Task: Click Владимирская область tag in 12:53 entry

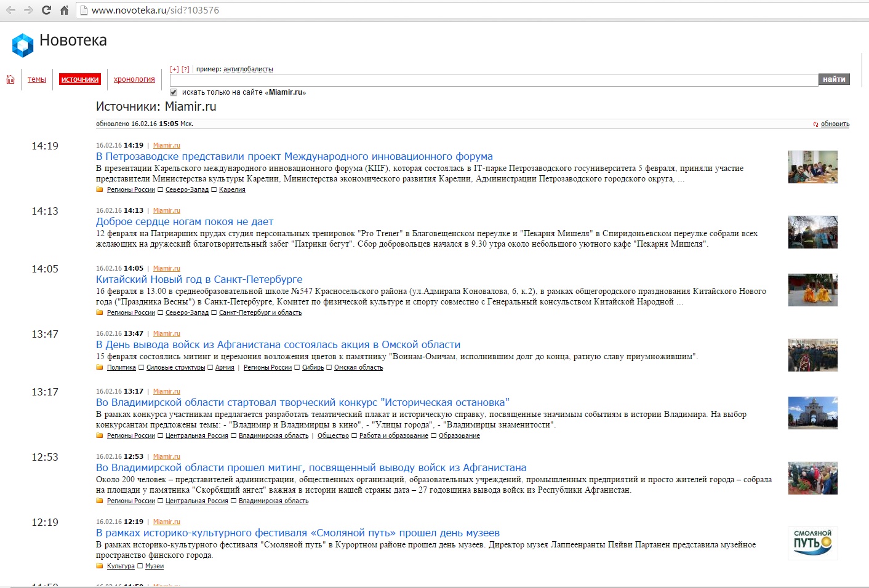Action: click(273, 501)
